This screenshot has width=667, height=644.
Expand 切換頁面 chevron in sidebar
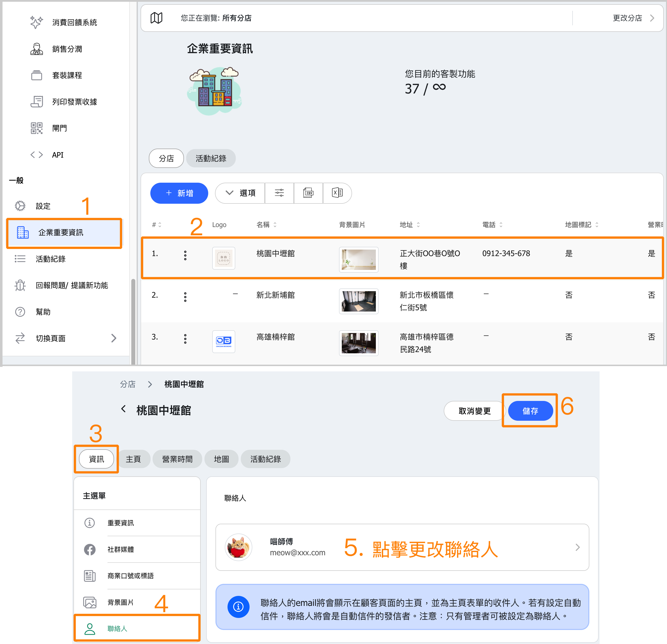coord(114,338)
